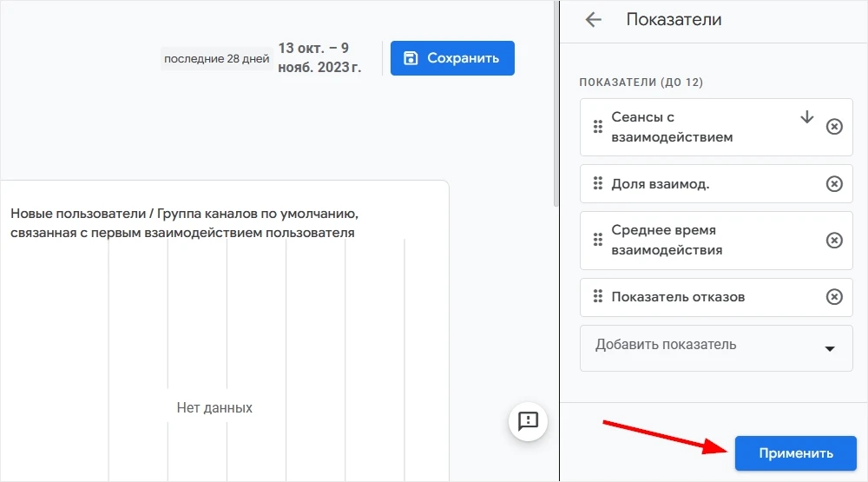Open the Добавить показатель dropdown

(716, 348)
